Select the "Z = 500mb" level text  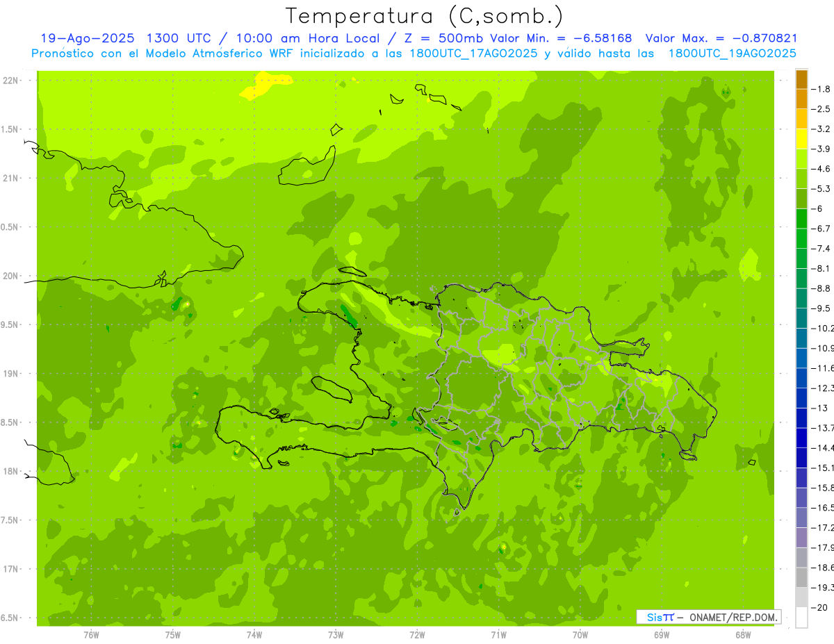pyautogui.click(x=443, y=38)
